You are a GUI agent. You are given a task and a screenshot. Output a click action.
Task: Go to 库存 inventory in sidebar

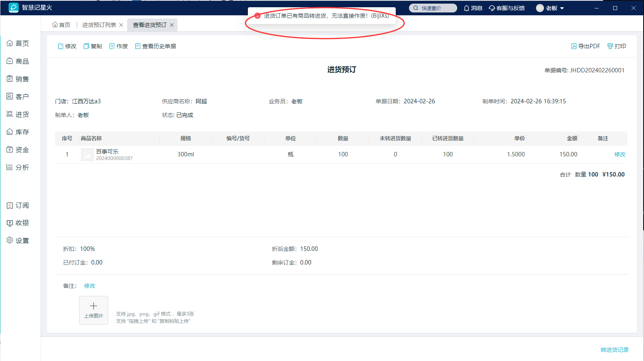coord(18,132)
